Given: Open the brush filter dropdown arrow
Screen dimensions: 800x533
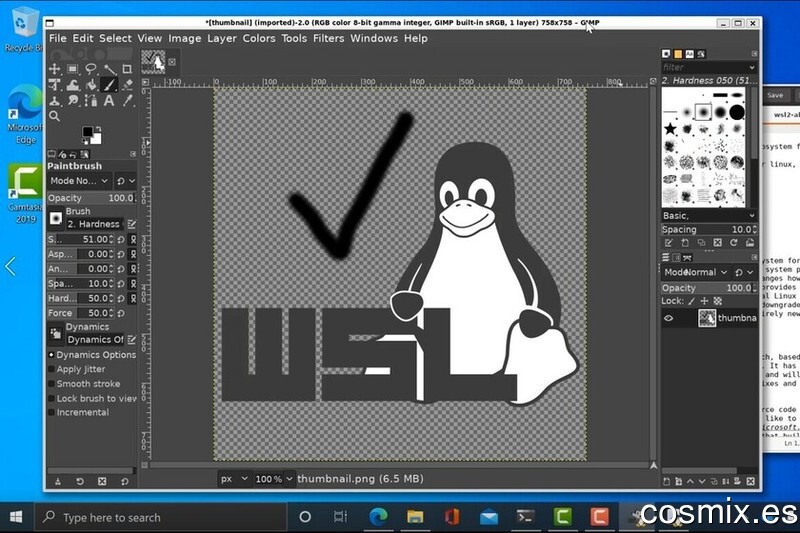Looking at the screenshot, I should coord(752,67).
